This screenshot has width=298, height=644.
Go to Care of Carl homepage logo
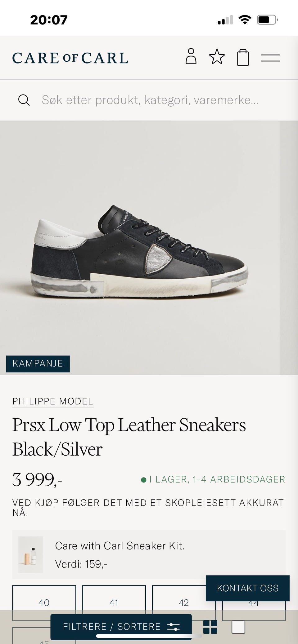[70, 58]
